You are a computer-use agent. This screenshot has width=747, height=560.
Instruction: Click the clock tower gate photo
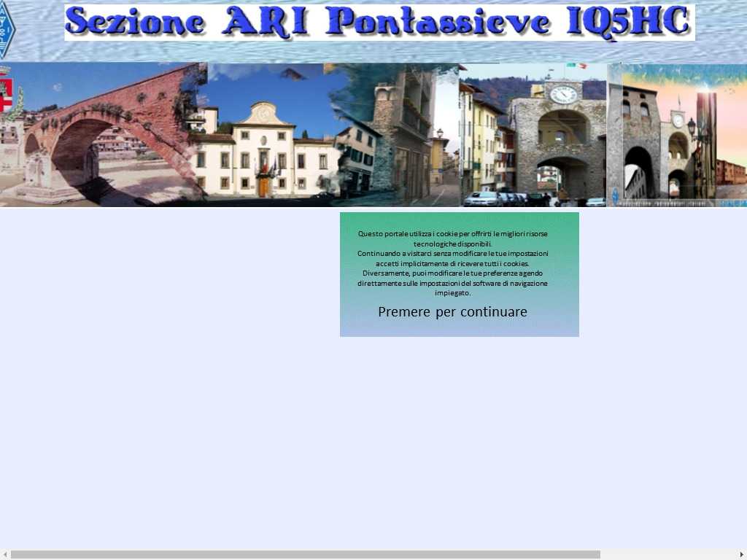click(x=533, y=135)
